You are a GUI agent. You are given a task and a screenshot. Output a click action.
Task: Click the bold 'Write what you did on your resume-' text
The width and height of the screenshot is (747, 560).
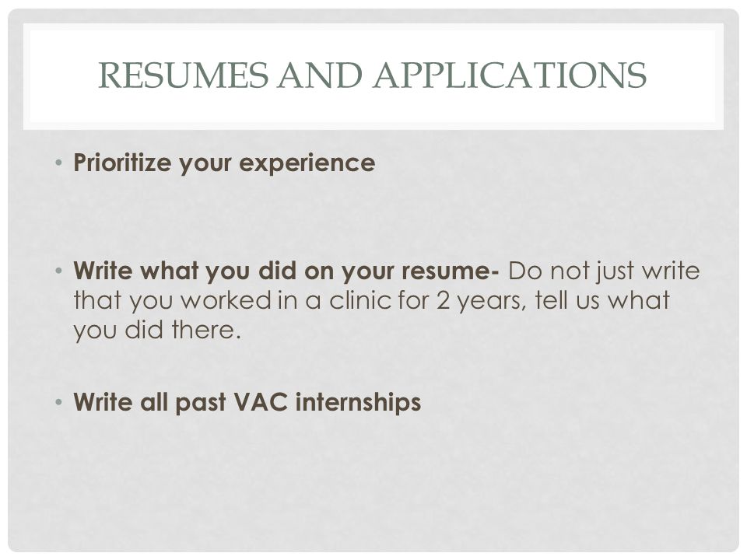pyautogui.click(x=286, y=271)
